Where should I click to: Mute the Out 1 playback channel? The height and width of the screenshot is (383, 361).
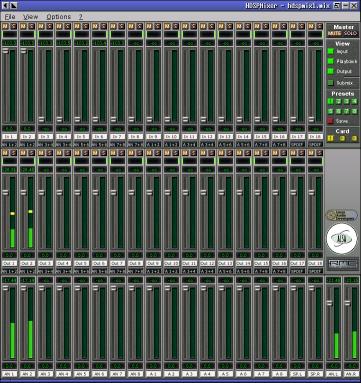coord(5,153)
